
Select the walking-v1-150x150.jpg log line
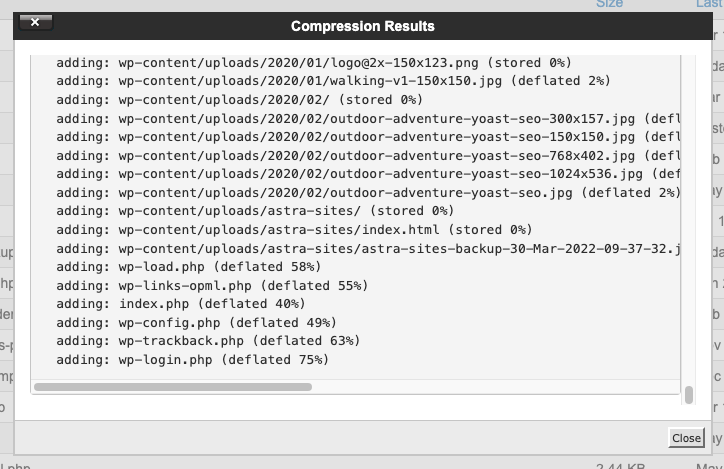(333, 81)
